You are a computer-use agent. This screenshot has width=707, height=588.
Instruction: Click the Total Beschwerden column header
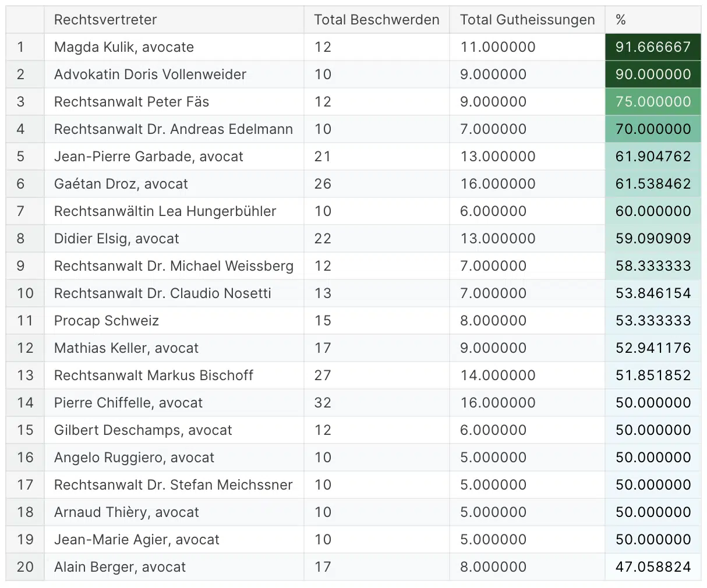(x=376, y=20)
